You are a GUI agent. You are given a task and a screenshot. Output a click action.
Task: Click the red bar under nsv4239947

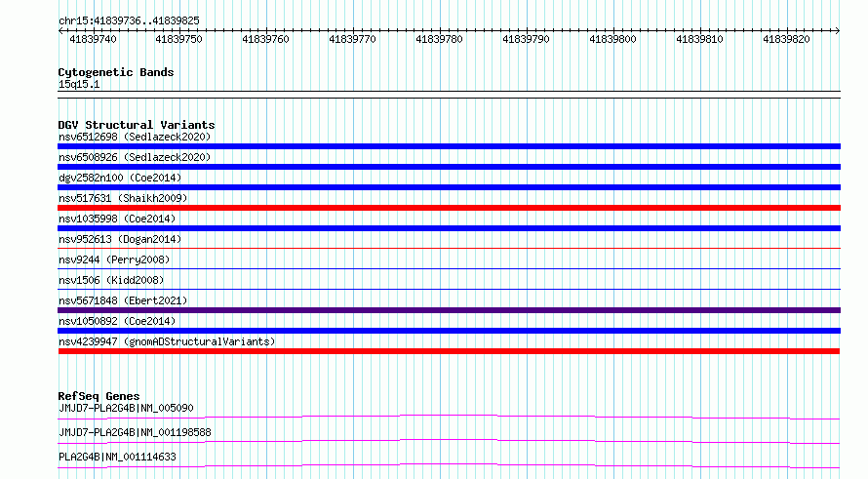tap(449, 351)
